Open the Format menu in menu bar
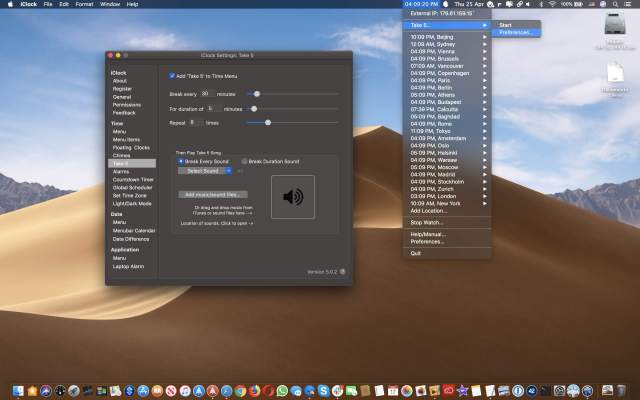 (84, 4)
